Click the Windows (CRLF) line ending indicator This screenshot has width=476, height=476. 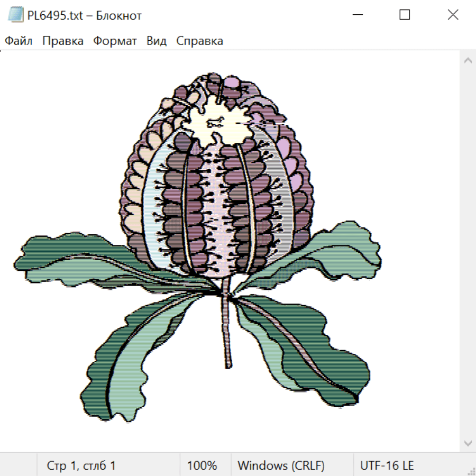coord(281,465)
